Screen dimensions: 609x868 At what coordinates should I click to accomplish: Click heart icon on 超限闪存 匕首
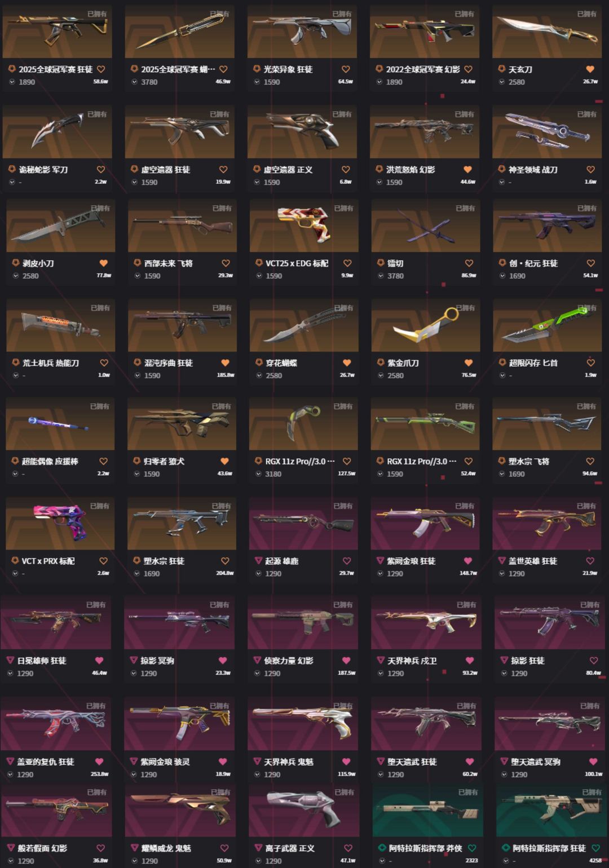click(590, 363)
